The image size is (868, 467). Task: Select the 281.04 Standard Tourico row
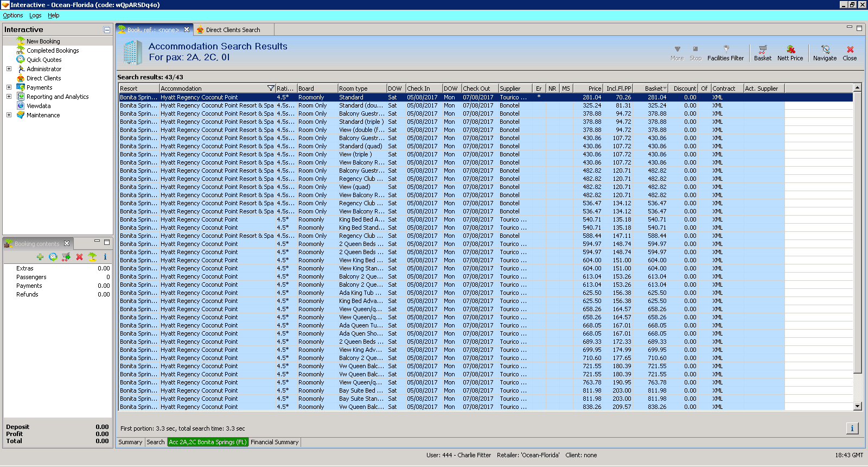point(486,97)
